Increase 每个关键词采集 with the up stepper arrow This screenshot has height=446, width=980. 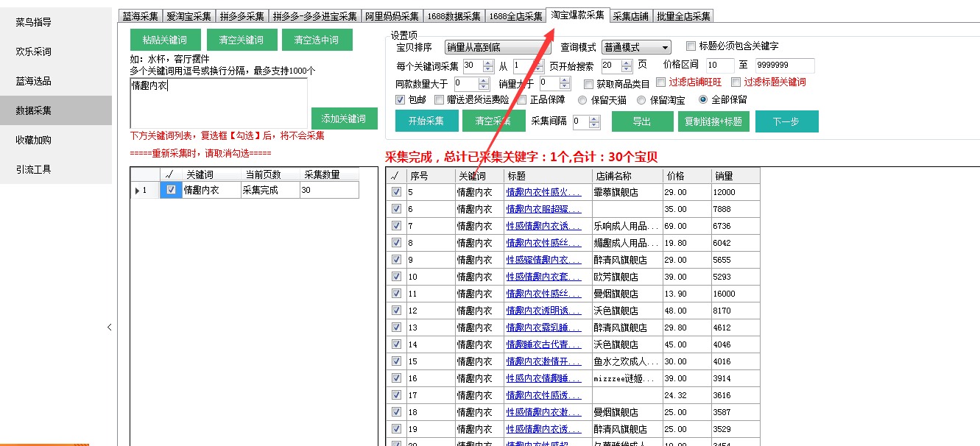pos(487,61)
